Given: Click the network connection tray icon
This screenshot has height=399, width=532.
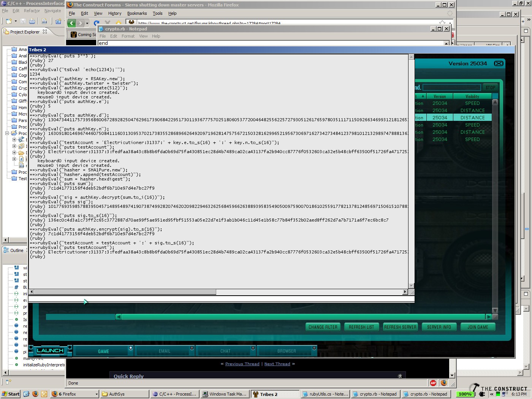Looking at the screenshot, I should pos(504,394).
